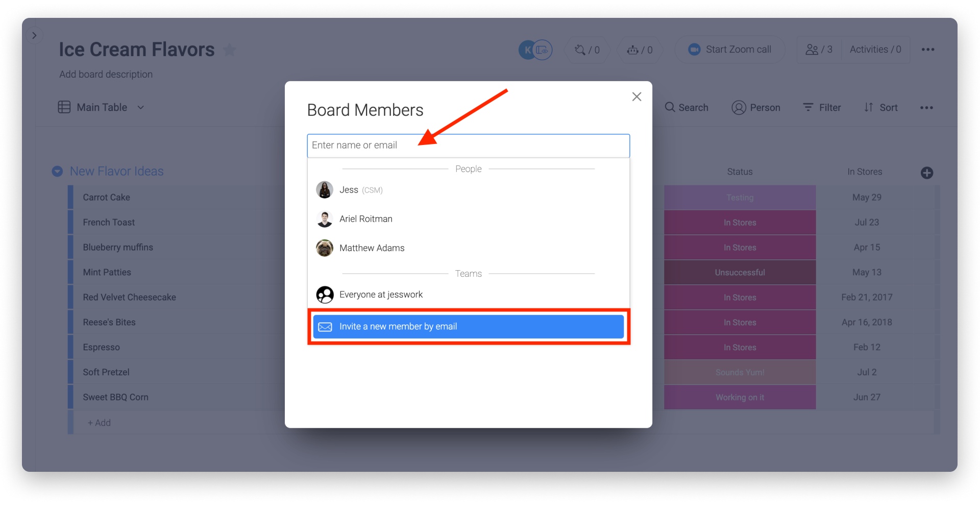
Task: Change the Sounds Yum! status cell
Action: [x=740, y=373]
